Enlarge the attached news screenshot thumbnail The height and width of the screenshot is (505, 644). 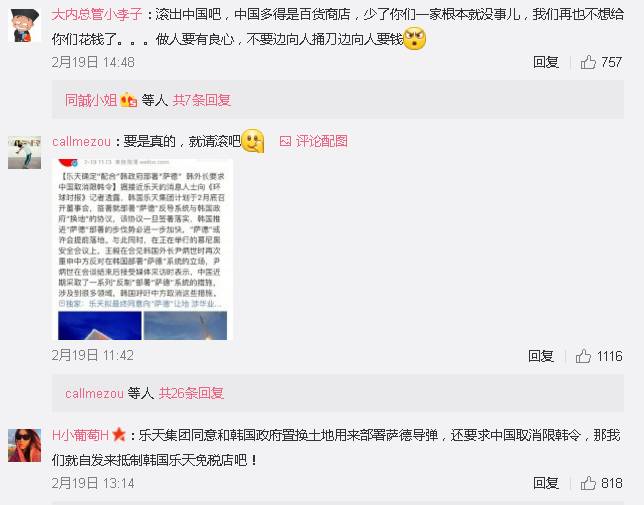143,249
